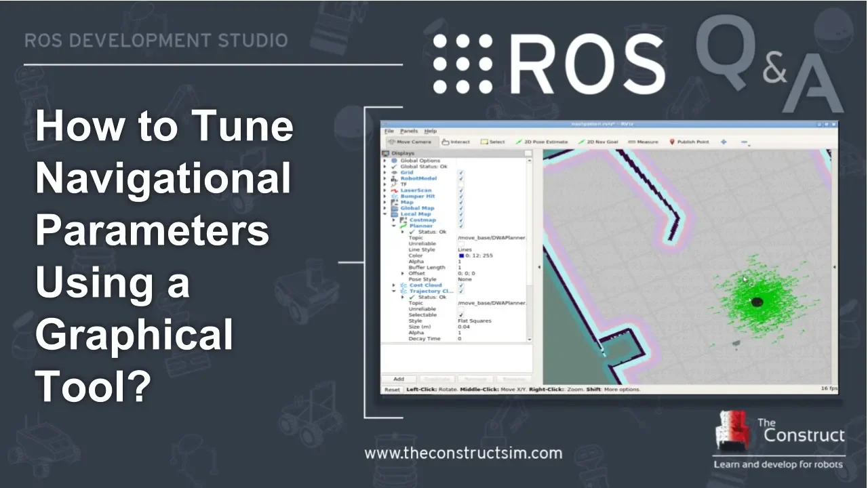The width and height of the screenshot is (868, 488).
Task: Click the minus remove-tool icon
Action: [x=744, y=142]
